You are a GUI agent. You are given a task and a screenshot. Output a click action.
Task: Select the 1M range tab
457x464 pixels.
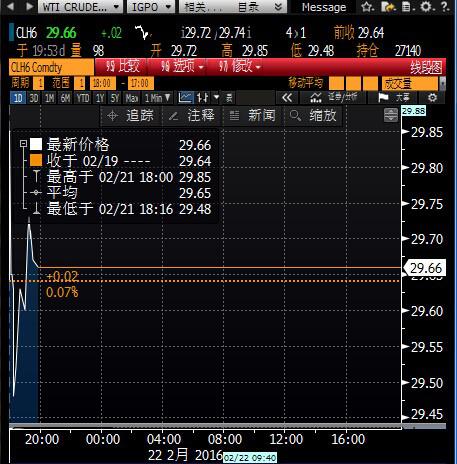pyautogui.click(x=49, y=98)
